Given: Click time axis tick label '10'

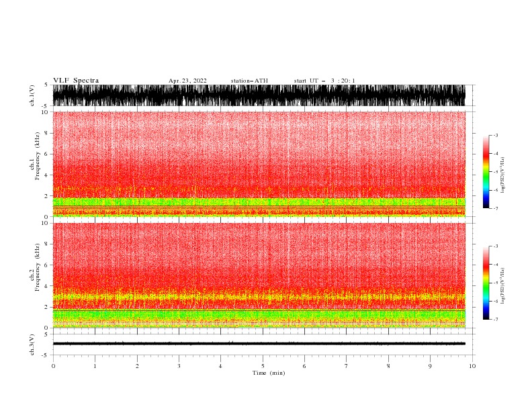Looking at the screenshot, I should pos(472,366).
